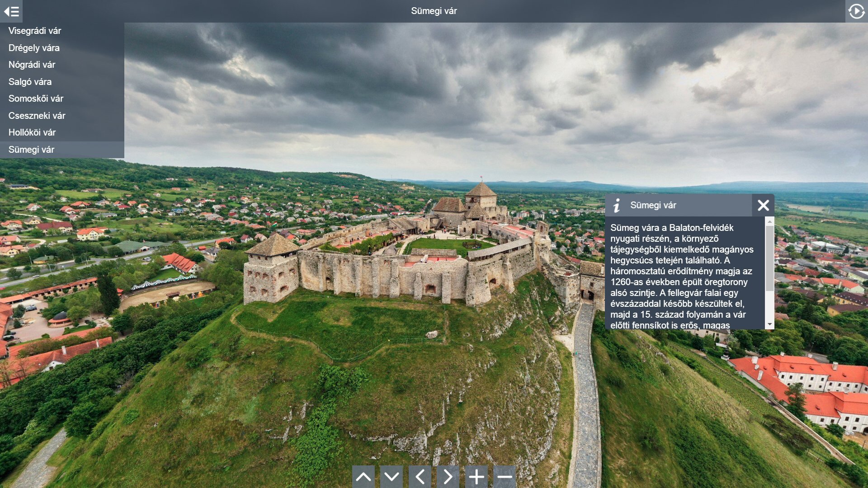Select Visegrádi vár from the list
The image size is (868, 488).
click(x=35, y=31)
